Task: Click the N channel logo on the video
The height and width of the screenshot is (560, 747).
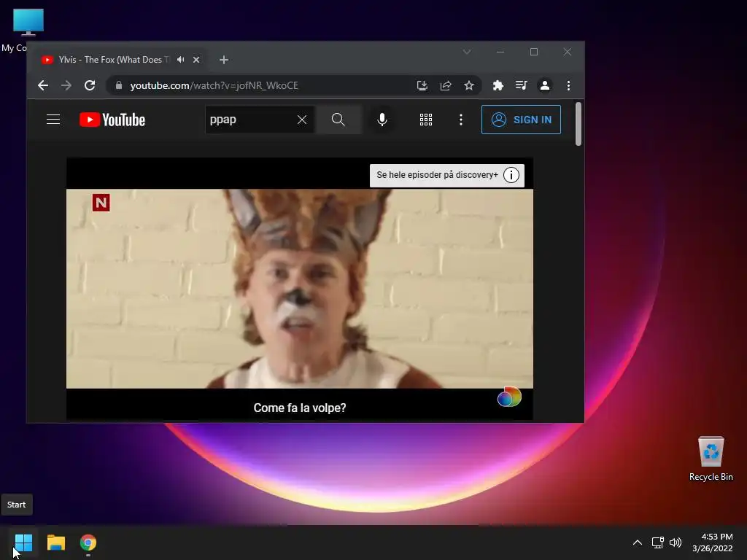Action: point(101,203)
